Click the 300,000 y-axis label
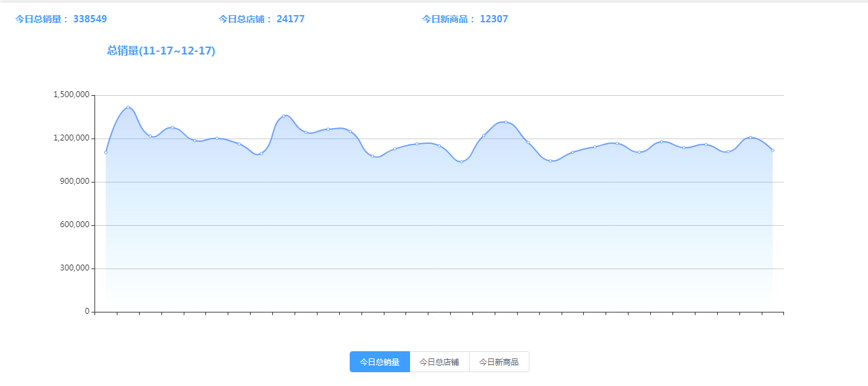The width and height of the screenshot is (868, 386). click(74, 268)
